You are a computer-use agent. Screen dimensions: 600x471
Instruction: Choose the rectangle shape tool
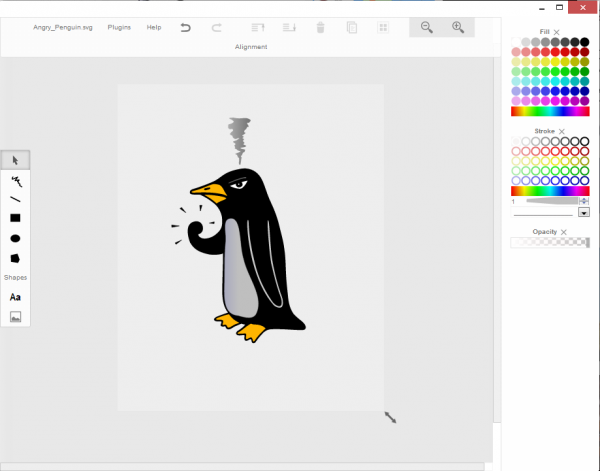15,218
